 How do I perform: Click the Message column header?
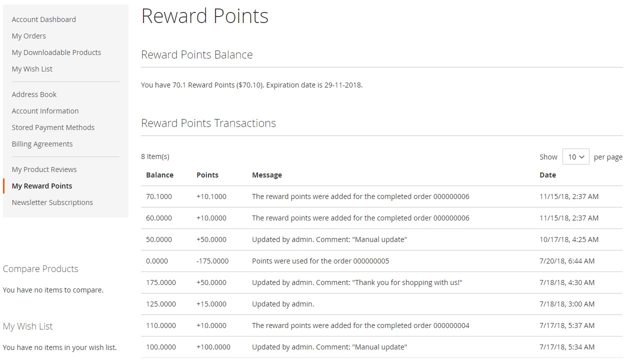pos(267,175)
